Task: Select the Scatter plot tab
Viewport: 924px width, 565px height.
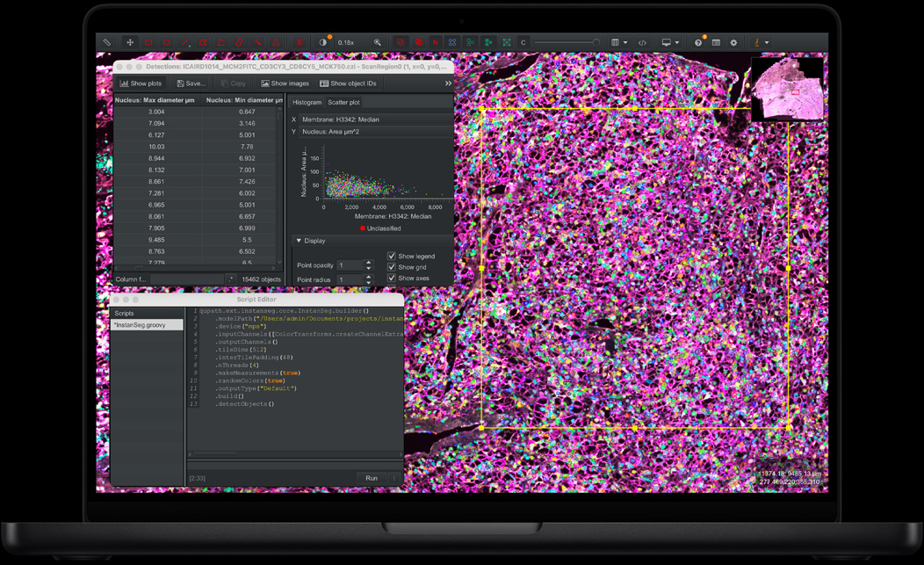Action: click(x=343, y=102)
